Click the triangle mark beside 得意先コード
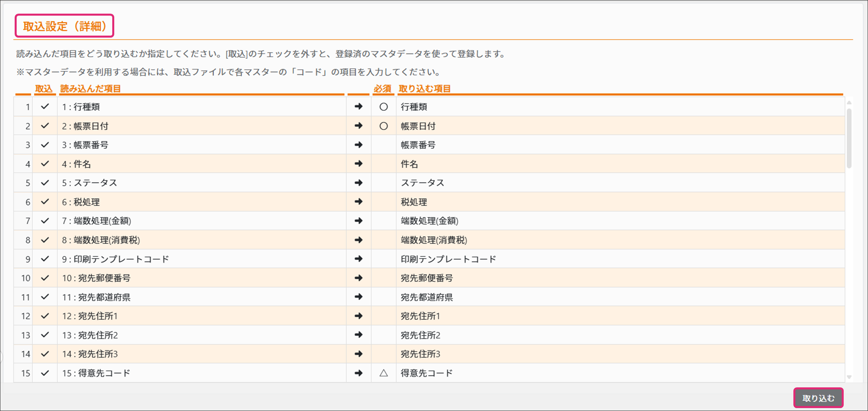Viewport: 868px width, 411px height. 383,373
